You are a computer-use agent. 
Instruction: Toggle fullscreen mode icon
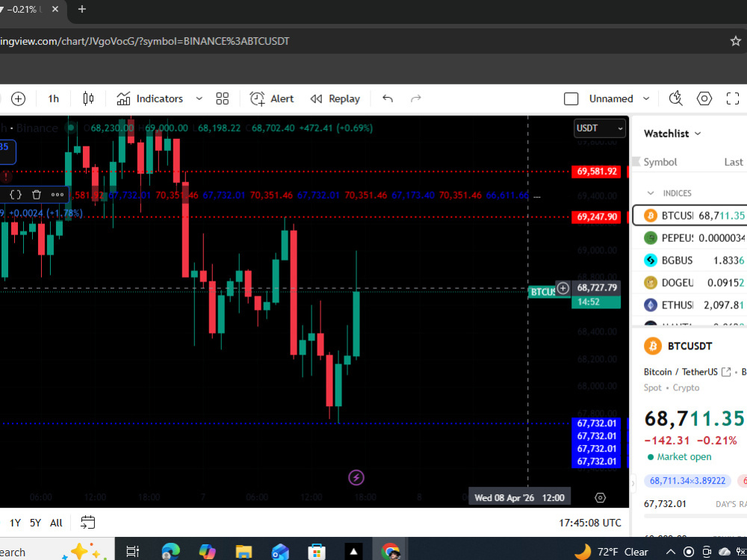tap(733, 99)
